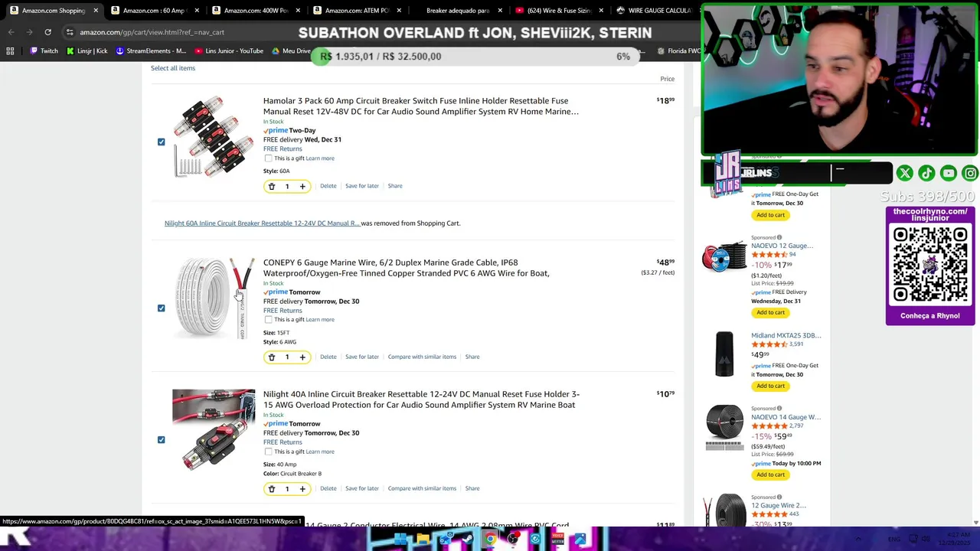
Task: Increase quantity of Nilight 40A breaker
Action: tap(302, 489)
